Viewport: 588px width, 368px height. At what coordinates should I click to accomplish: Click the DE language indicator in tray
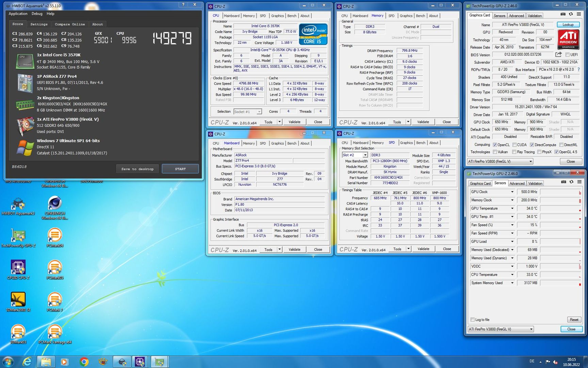pyautogui.click(x=532, y=361)
